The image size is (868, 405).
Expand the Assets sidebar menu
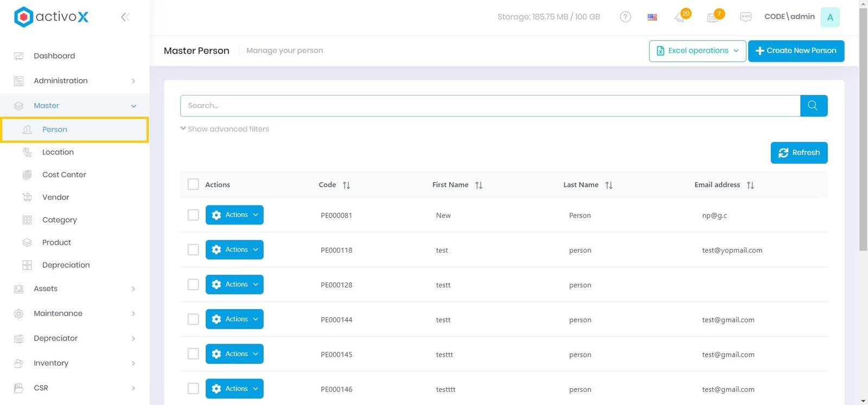(x=74, y=289)
